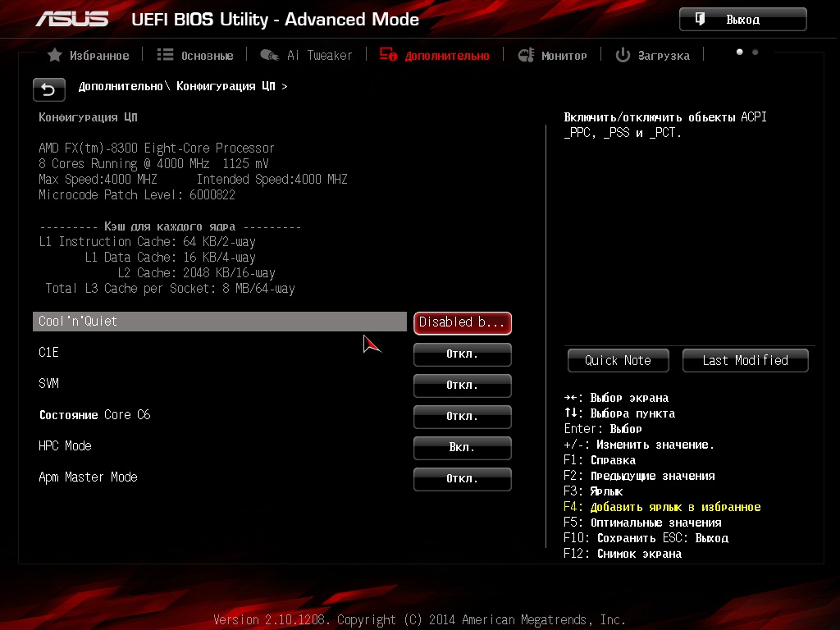Click the Кэш для каждого ядра heading
The image size is (840, 630).
tap(170, 226)
